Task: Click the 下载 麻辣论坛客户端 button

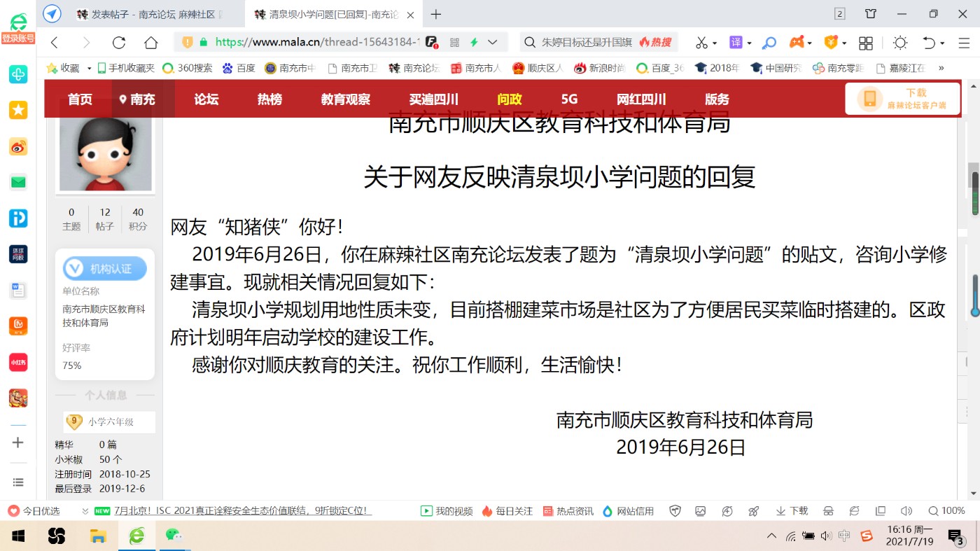Action: 902,99
